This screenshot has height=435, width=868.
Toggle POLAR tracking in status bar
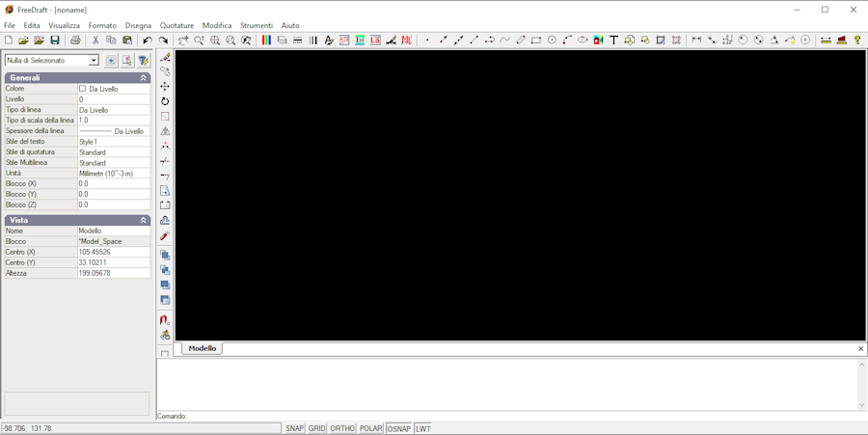coord(370,428)
